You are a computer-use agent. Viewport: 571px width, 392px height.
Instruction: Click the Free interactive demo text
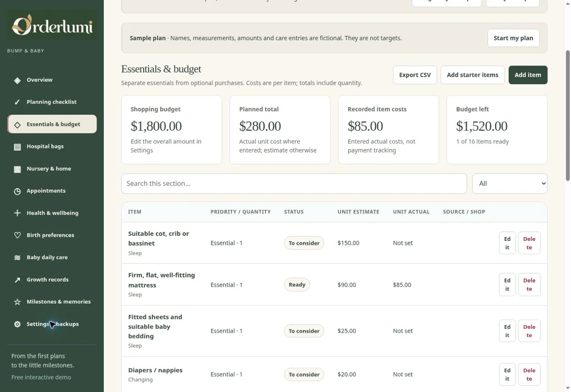(41, 378)
